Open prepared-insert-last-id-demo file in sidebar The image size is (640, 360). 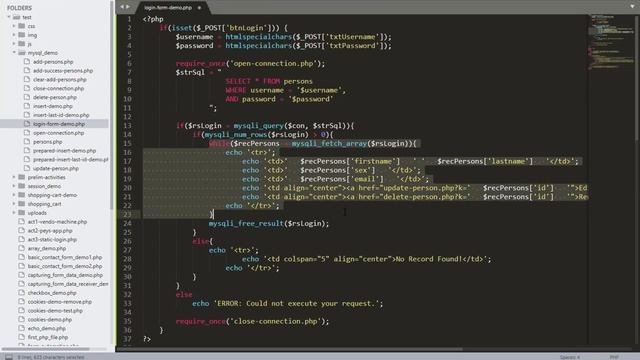point(70,160)
